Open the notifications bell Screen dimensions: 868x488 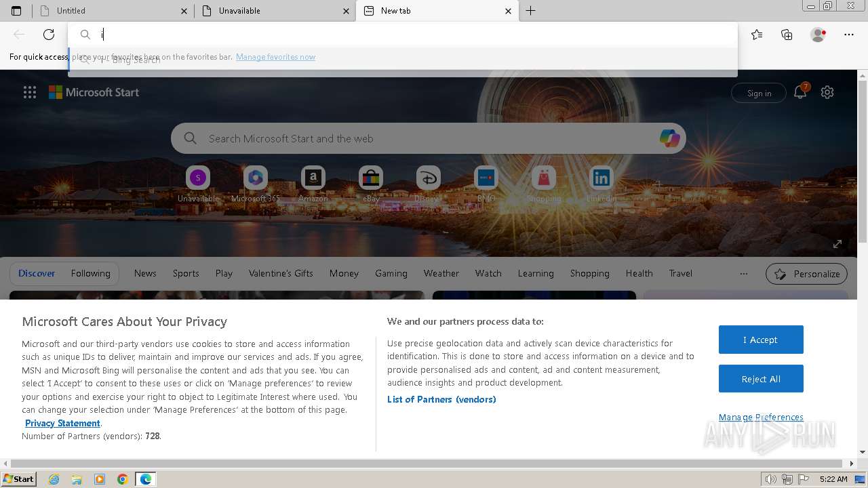tap(801, 93)
